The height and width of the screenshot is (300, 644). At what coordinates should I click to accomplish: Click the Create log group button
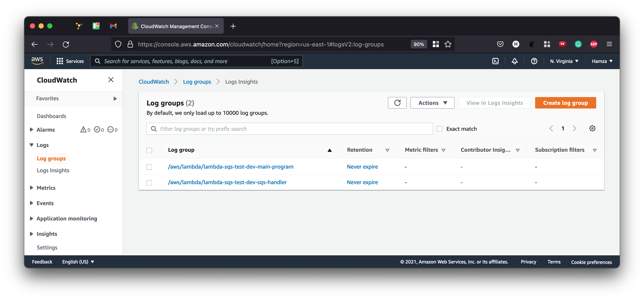(x=565, y=103)
